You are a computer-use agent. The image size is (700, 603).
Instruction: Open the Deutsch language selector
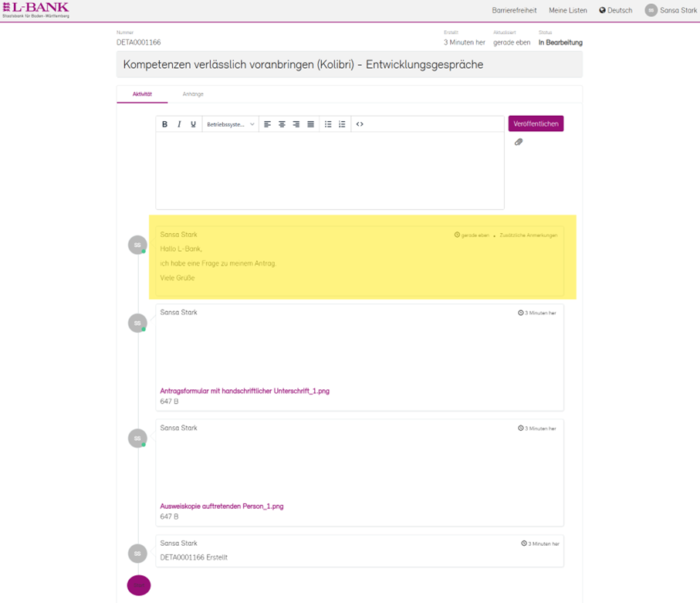pos(616,11)
